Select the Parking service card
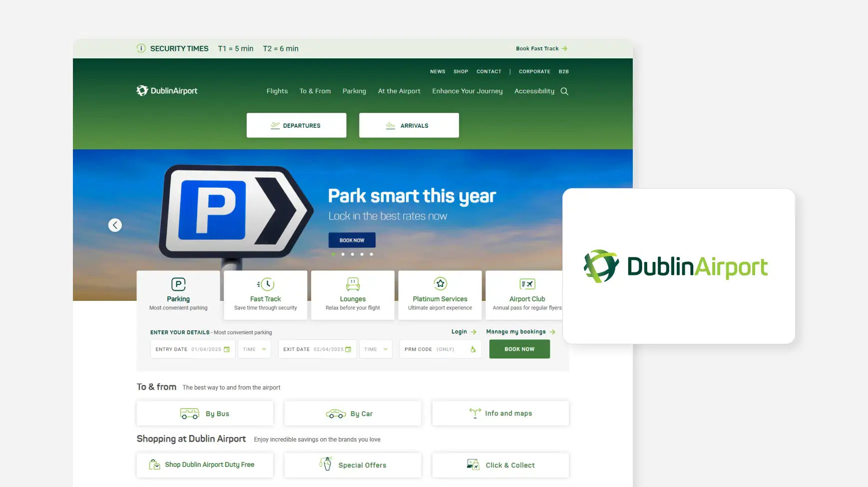The width and height of the screenshot is (868, 487). pos(178,295)
